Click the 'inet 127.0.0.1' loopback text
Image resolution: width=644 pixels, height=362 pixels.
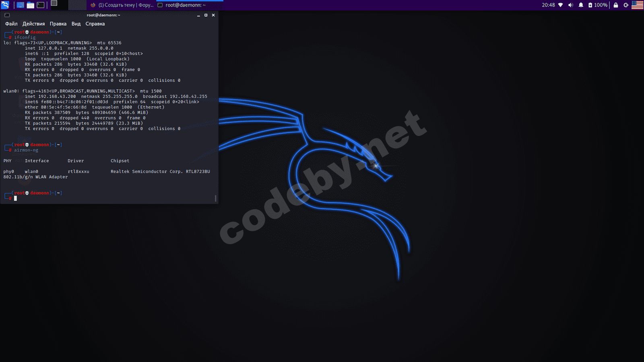43,48
